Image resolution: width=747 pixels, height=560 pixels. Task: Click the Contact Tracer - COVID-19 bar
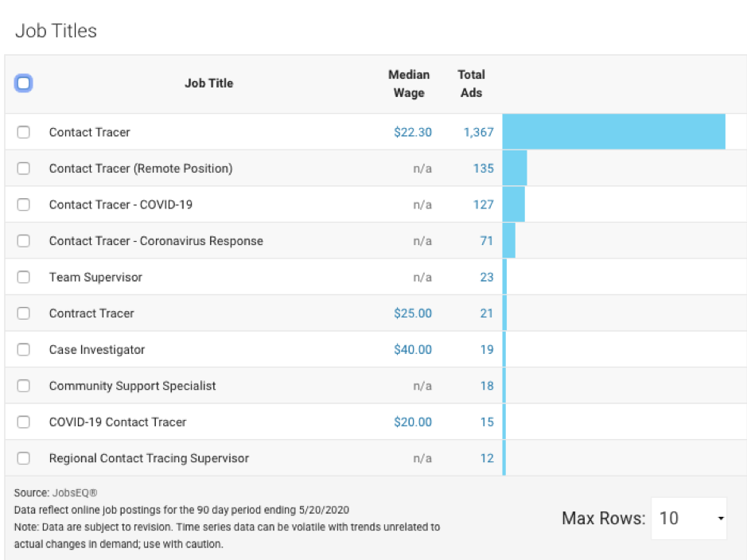(514, 204)
